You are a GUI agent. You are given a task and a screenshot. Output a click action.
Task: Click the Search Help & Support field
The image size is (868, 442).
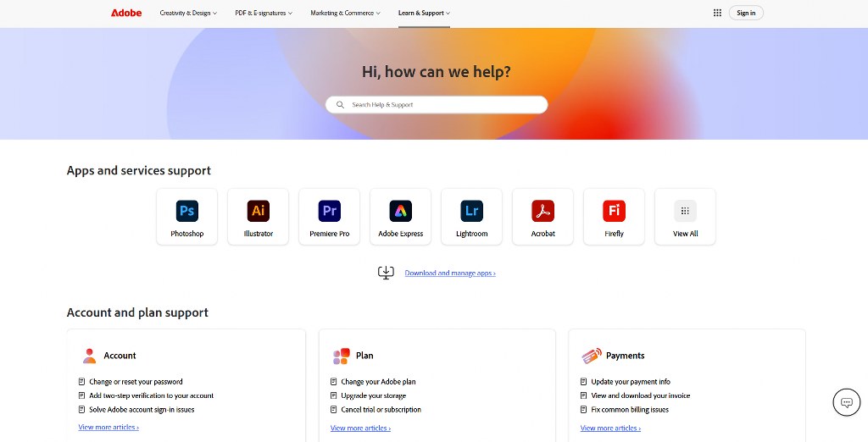pos(437,104)
